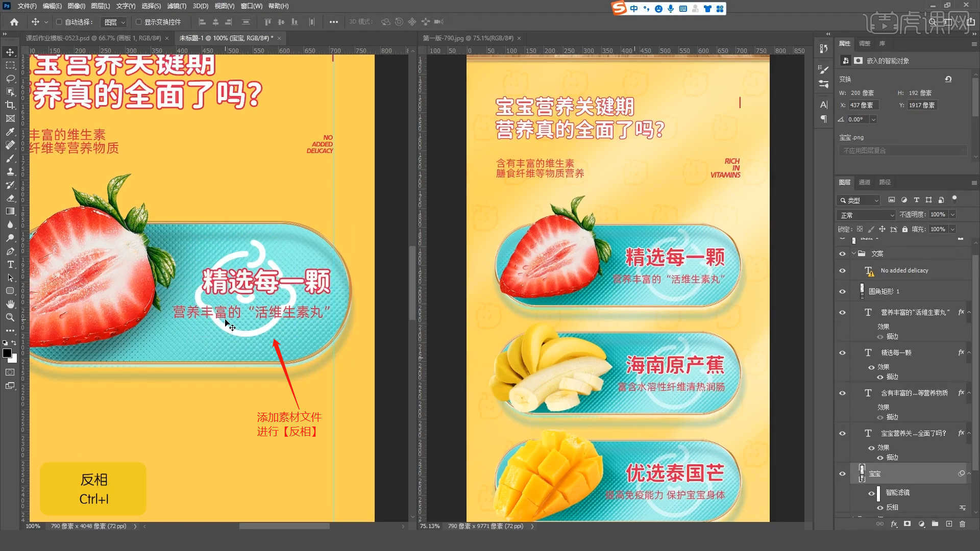Enable the 自动选择 checkbox
980x551 pixels.
[59, 22]
